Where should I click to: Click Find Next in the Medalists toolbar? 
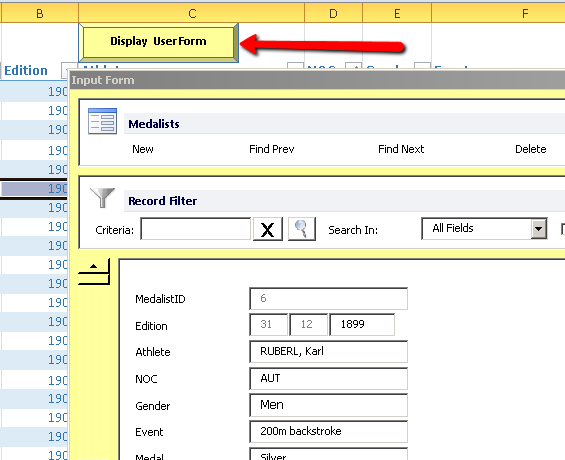(401, 149)
